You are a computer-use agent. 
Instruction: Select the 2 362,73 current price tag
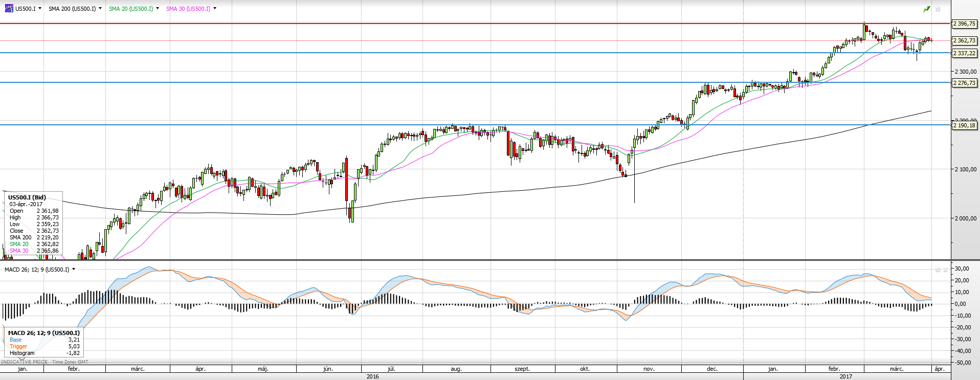pyautogui.click(x=964, y=40)
